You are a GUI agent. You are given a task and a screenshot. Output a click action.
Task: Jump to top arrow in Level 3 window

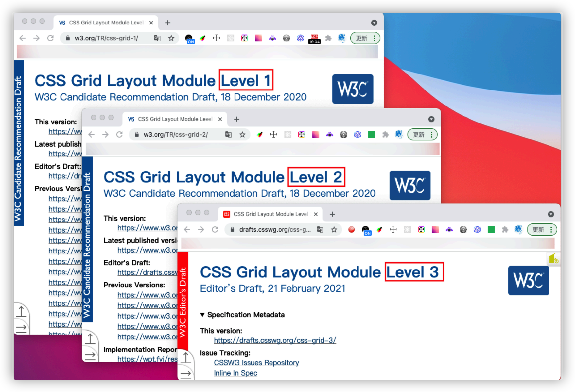coord(186,358)
